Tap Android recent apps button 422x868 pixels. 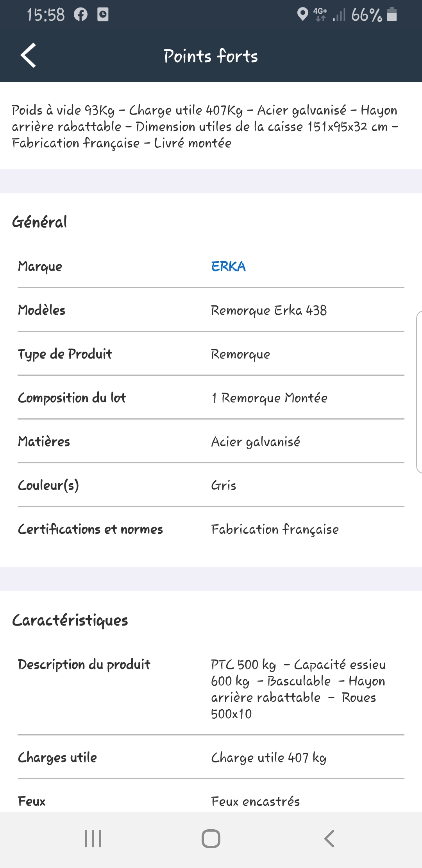(93, 839)
